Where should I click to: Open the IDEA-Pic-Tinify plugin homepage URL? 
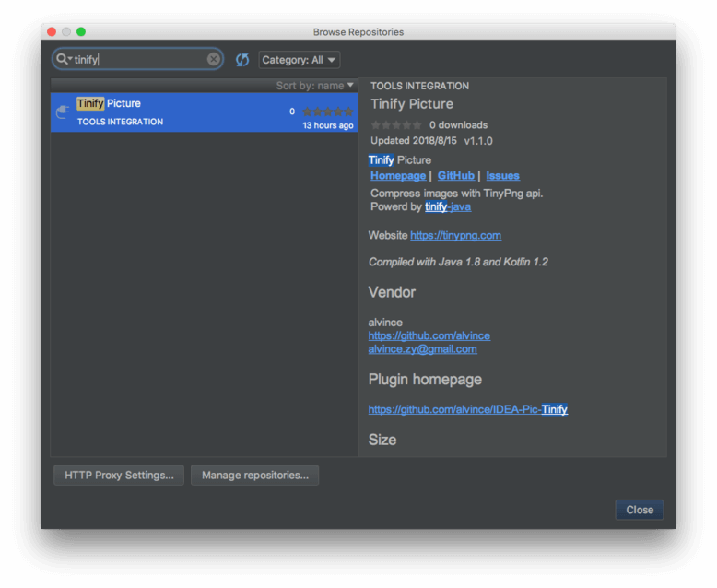pyautogui.click(x=468, y=409)
